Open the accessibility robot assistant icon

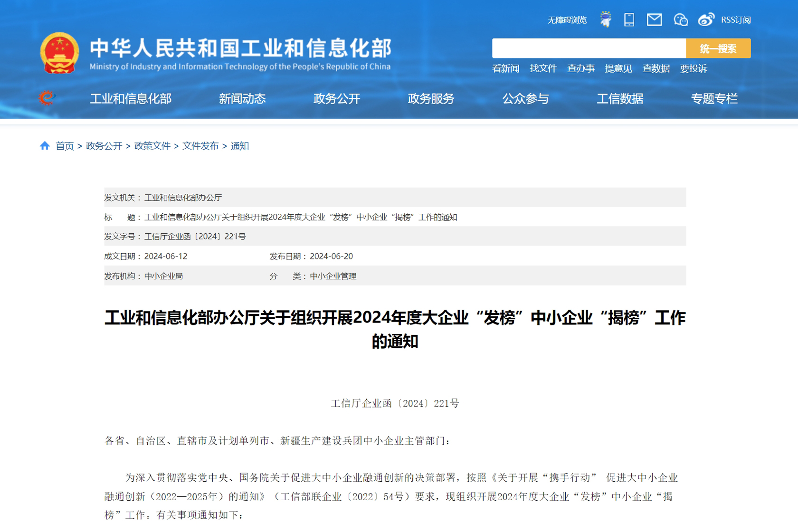[605, 19]
